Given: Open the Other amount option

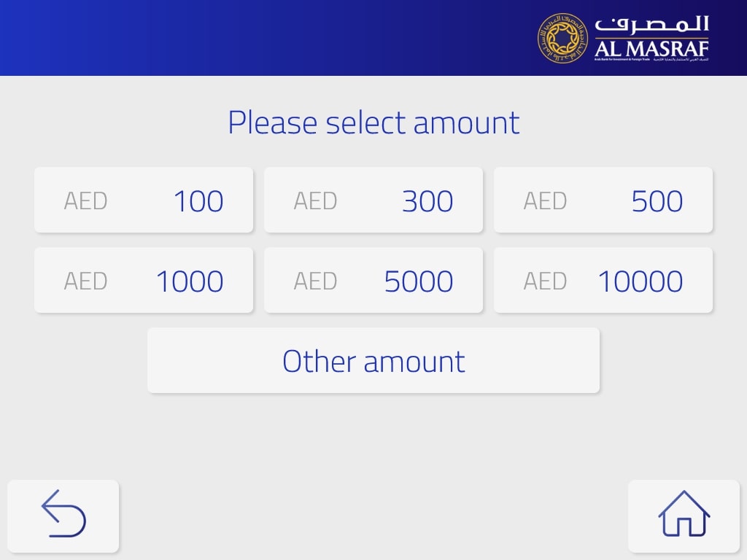Looking at the screenshot, I should click(373, 361).
